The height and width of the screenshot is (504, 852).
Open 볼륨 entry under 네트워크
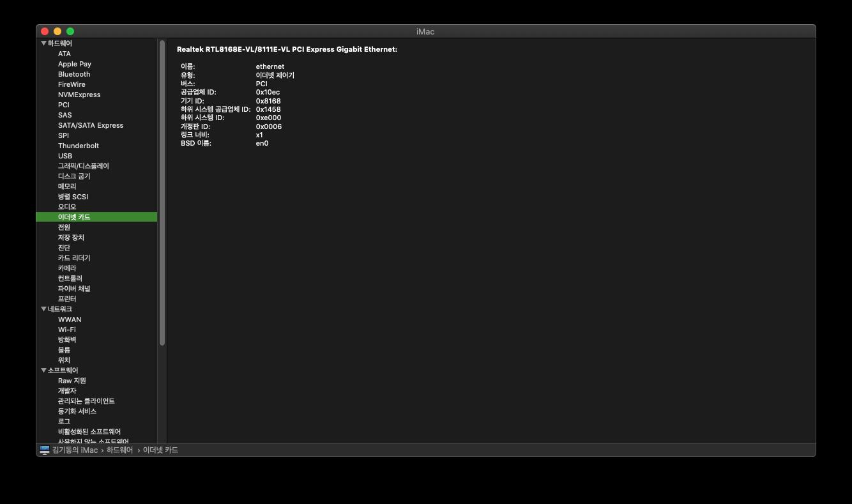(x=64, y=350)
